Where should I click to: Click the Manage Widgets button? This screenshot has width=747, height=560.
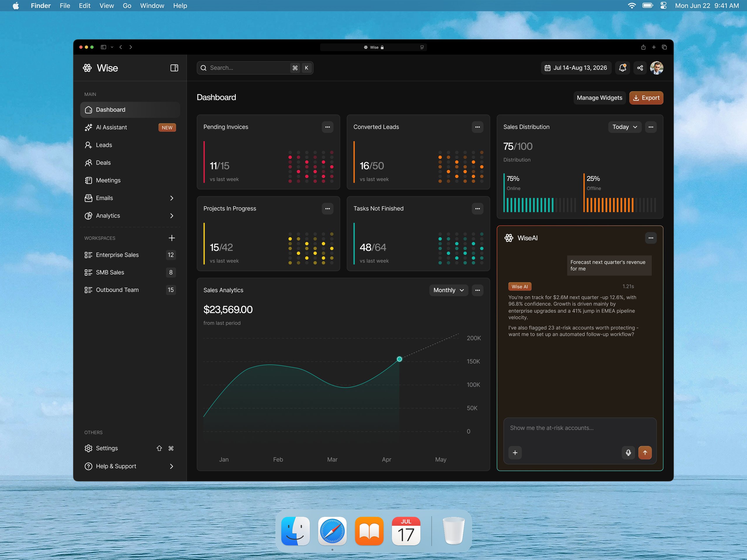pos(599,98)
